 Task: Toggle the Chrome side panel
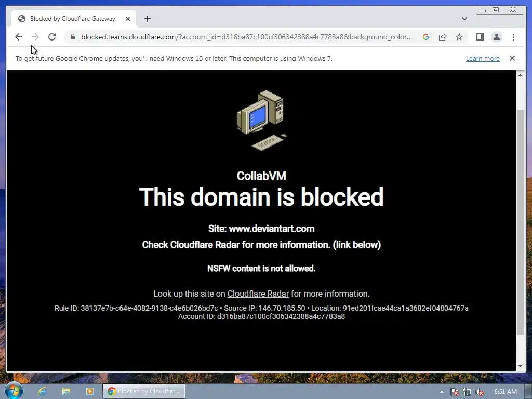(480, 37)
